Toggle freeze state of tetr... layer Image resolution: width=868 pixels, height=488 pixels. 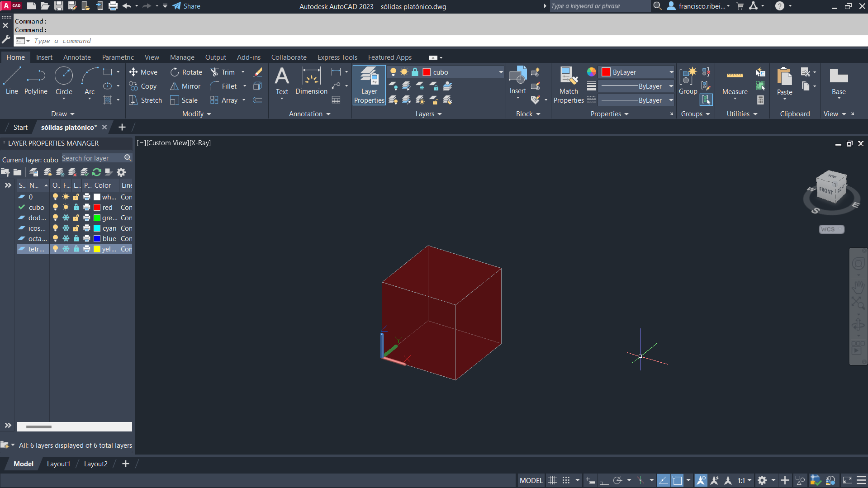(66, 249)
